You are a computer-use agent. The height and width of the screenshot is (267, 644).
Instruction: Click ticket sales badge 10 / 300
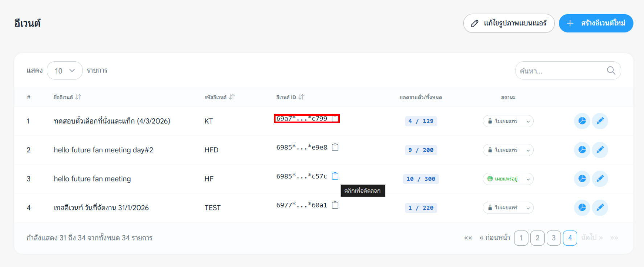pyautogui.click(x=421, y=179)
